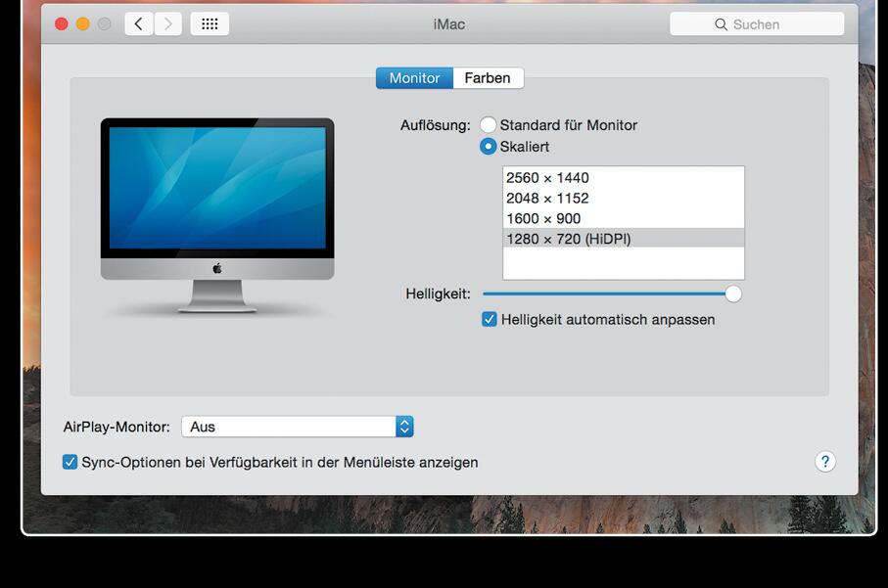Click the forward navigation arrow
The image size is (888, 588).
tap(166, 23)
